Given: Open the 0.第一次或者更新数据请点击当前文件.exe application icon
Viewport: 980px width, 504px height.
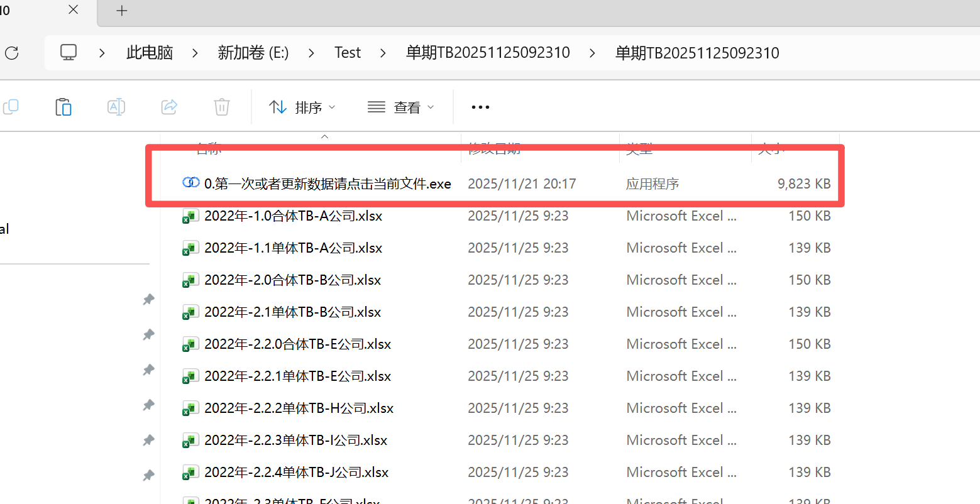Looking at the screenshot, I should pyautogui.click(x=190, y=183).
